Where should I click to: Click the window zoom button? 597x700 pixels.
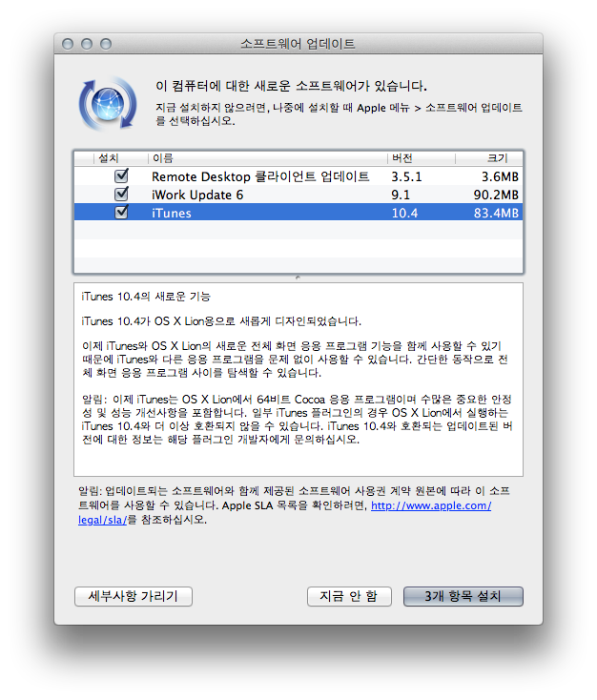(x=106, y=44)
